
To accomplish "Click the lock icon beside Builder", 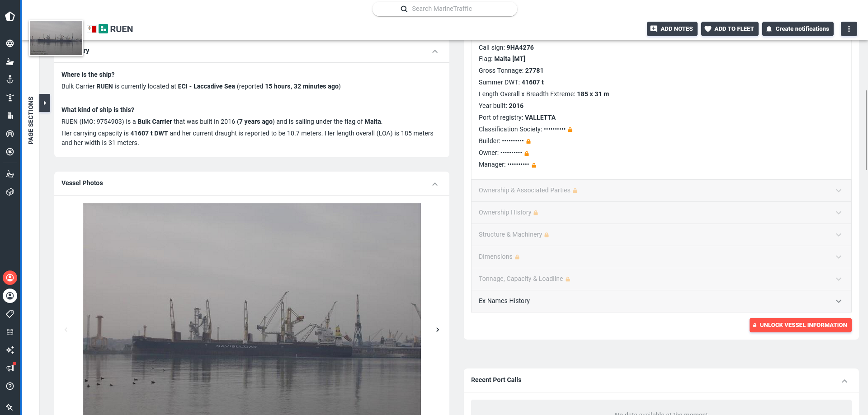I will coord(528,141).
